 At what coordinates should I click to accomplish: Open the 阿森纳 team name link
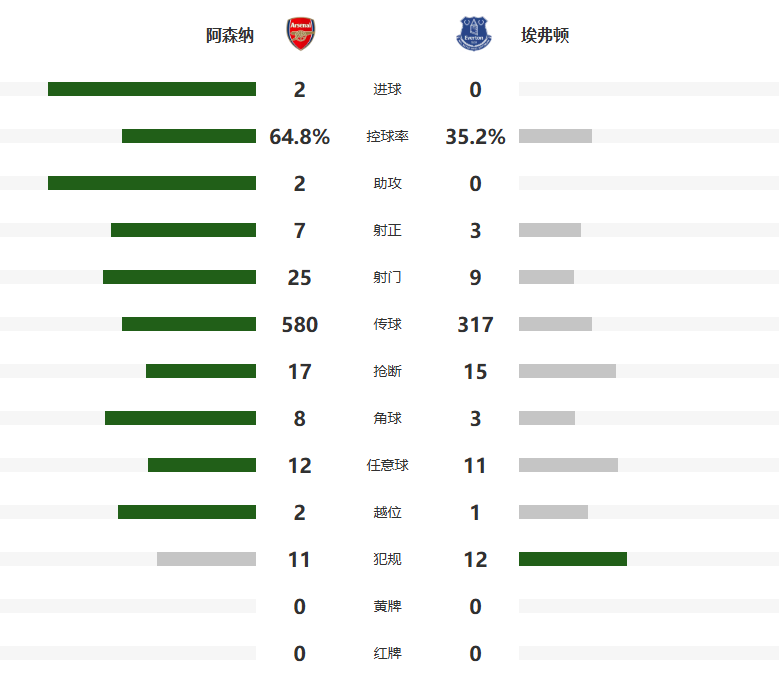point(230,36)
